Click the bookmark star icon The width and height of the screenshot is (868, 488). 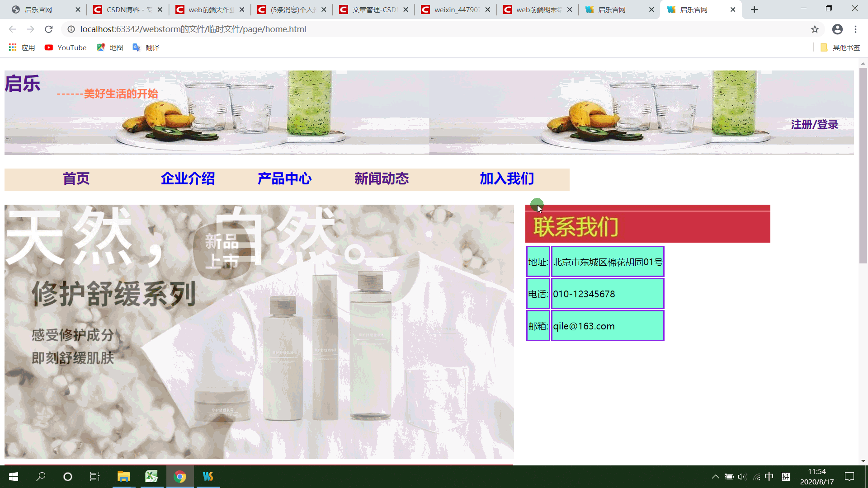click(x=815, y=29)
